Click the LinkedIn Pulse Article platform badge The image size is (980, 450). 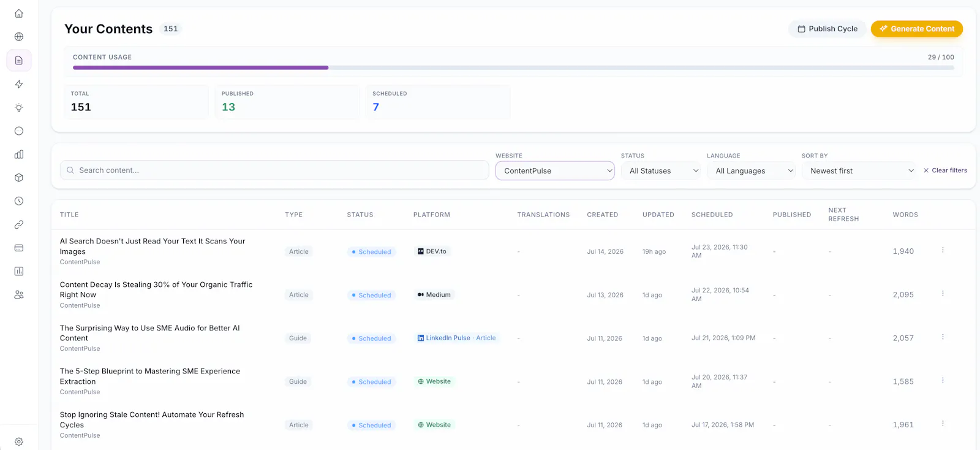(x=457, y=338)
